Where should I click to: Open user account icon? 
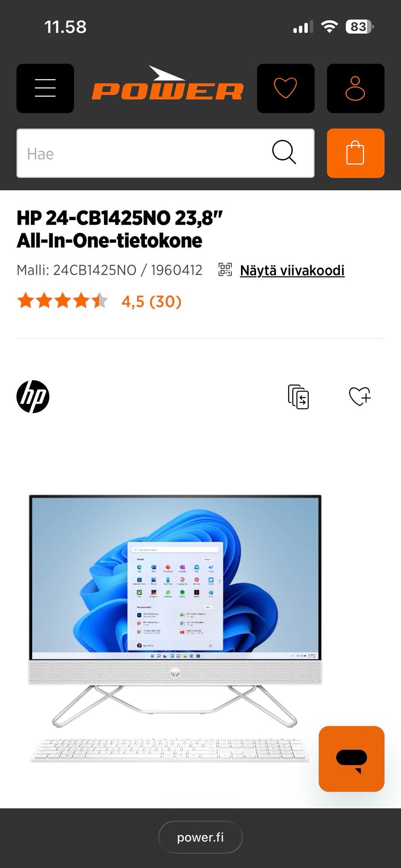tap(355, 88)
